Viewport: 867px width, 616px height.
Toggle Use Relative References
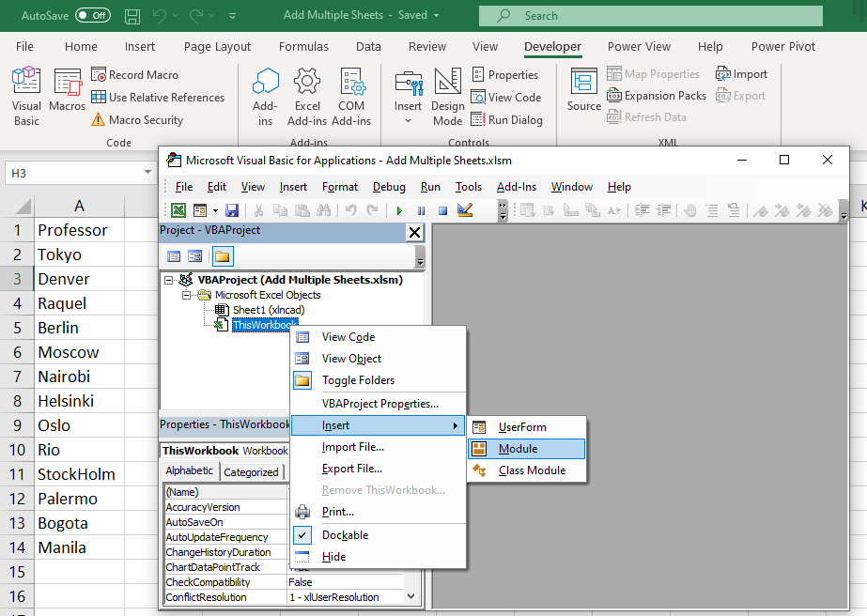158,98
